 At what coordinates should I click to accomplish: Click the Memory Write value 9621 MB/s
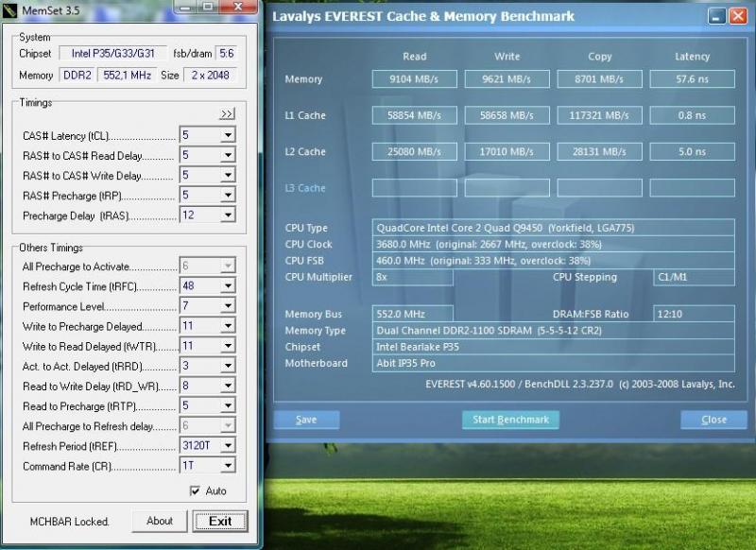pos(507,79)
